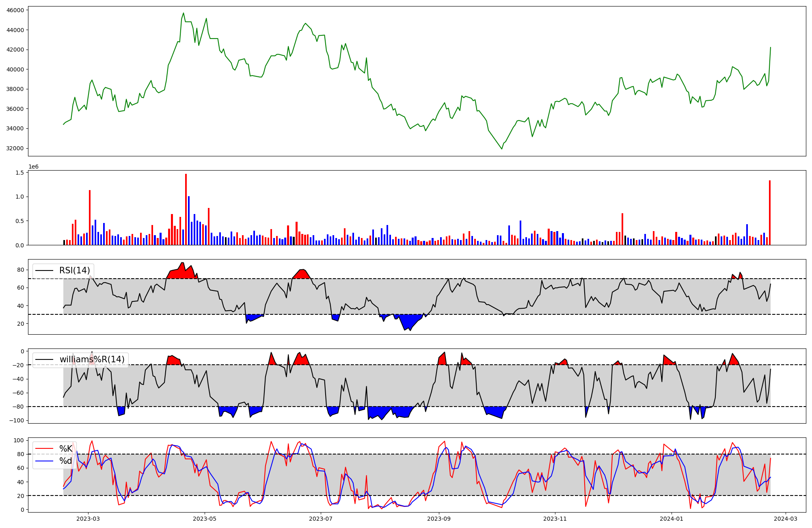Click the 1.5 volume axis tick label
The height and width of the screenshot is (528, 812).
click(19, 173)
